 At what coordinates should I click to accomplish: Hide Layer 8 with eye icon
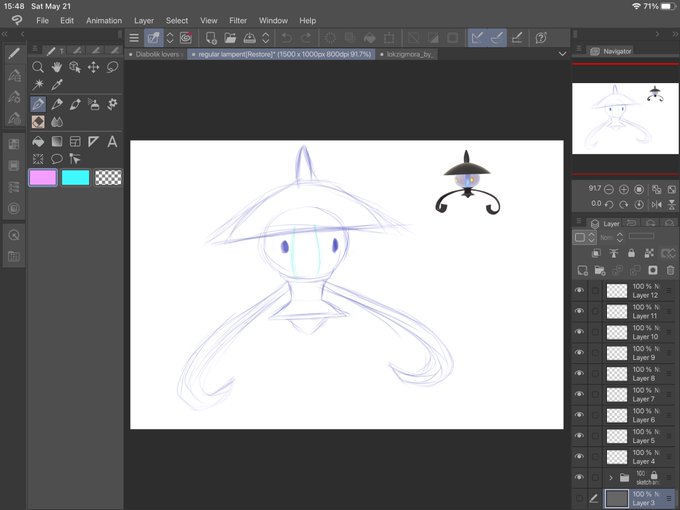(579, 374)
